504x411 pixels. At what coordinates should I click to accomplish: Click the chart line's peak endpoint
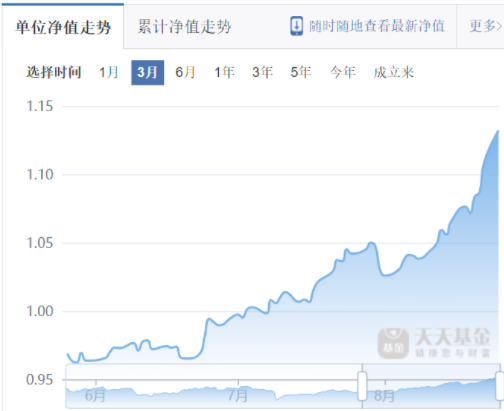[498, 131]
